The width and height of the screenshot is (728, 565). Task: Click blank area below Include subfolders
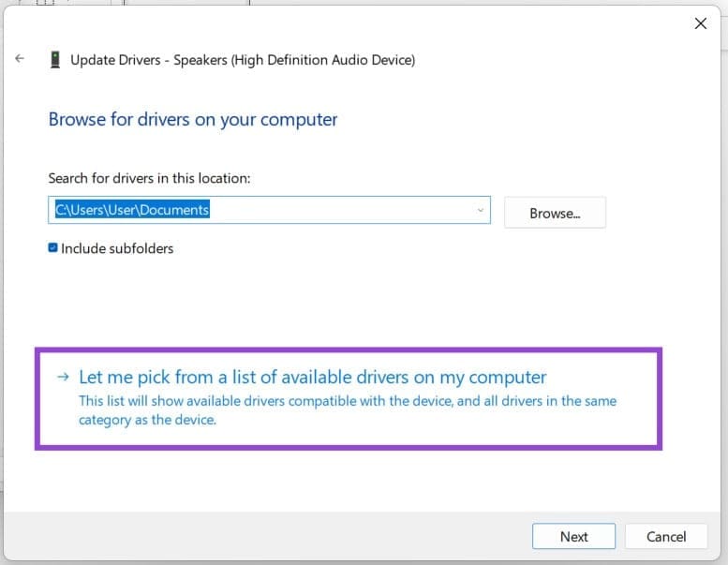[281, 300]
